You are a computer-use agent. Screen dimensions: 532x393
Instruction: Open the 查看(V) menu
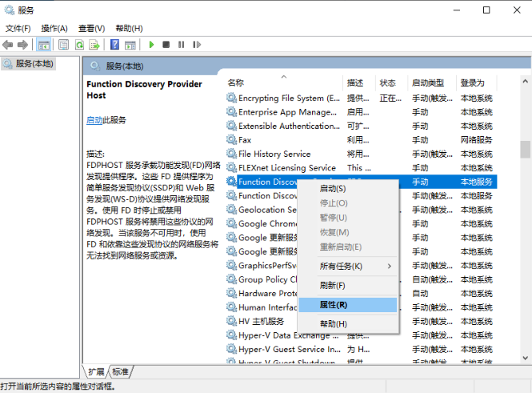coord(92,29)
